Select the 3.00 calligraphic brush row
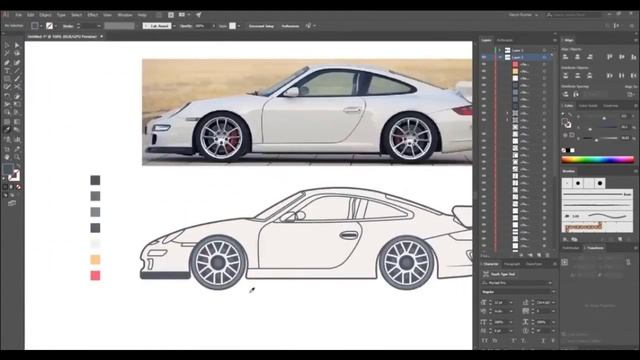Screen dimensions: 640x360 (598, 216)
